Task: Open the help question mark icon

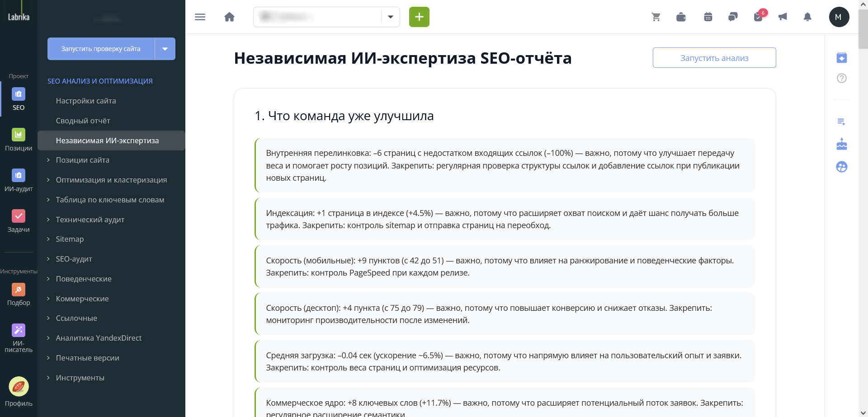Action: [x=841, y=78]
